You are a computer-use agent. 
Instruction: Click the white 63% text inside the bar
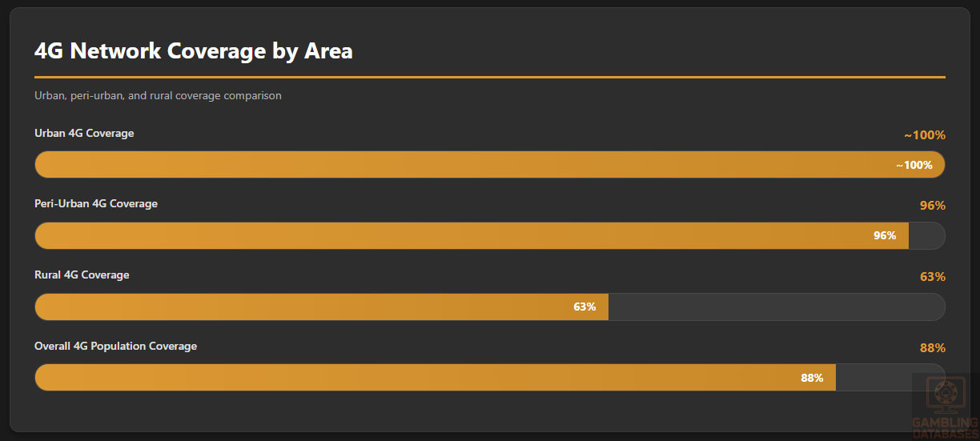coord(584,307)
